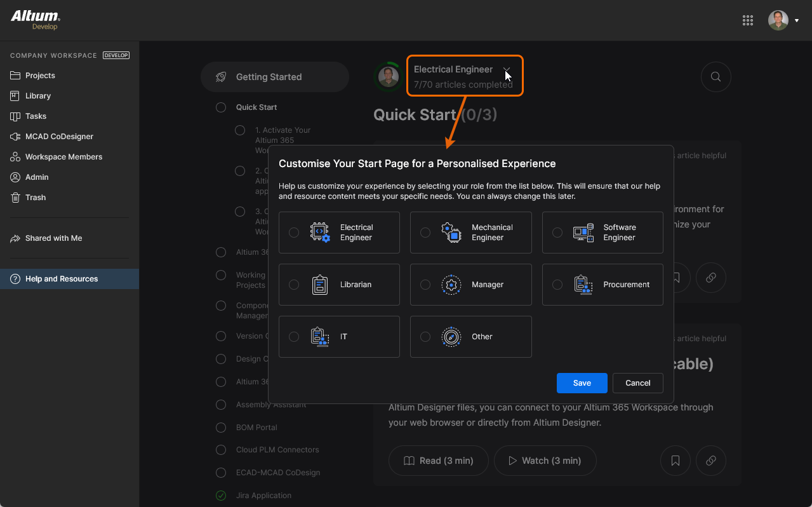The image size is (812, 507).
Task: Click the Getting Started rocket tab
Action: (275, 77)
